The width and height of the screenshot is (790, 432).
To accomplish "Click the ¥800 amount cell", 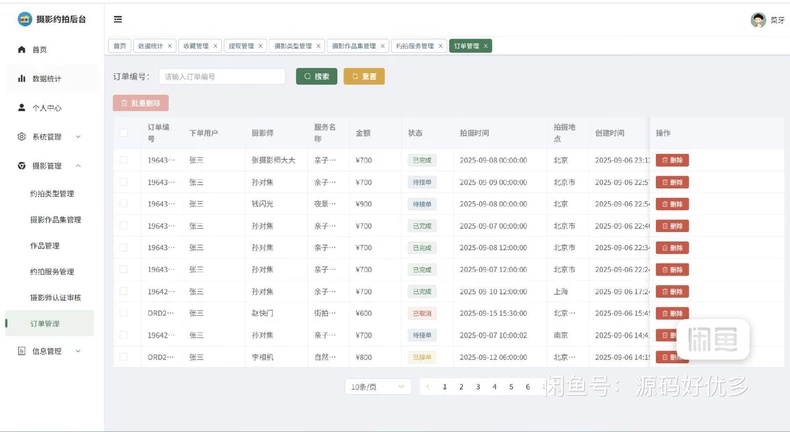I will click(364, 357).
